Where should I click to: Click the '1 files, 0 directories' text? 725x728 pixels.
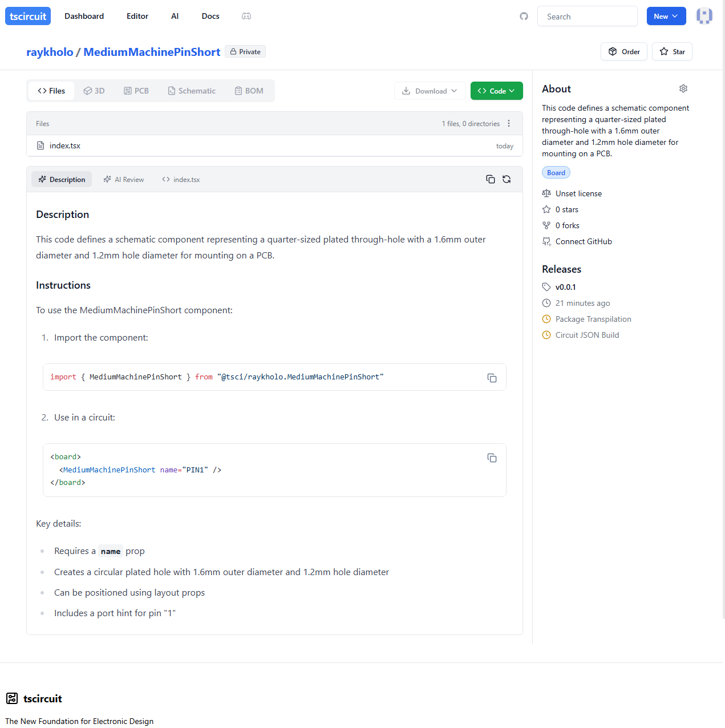coord(471,123)
